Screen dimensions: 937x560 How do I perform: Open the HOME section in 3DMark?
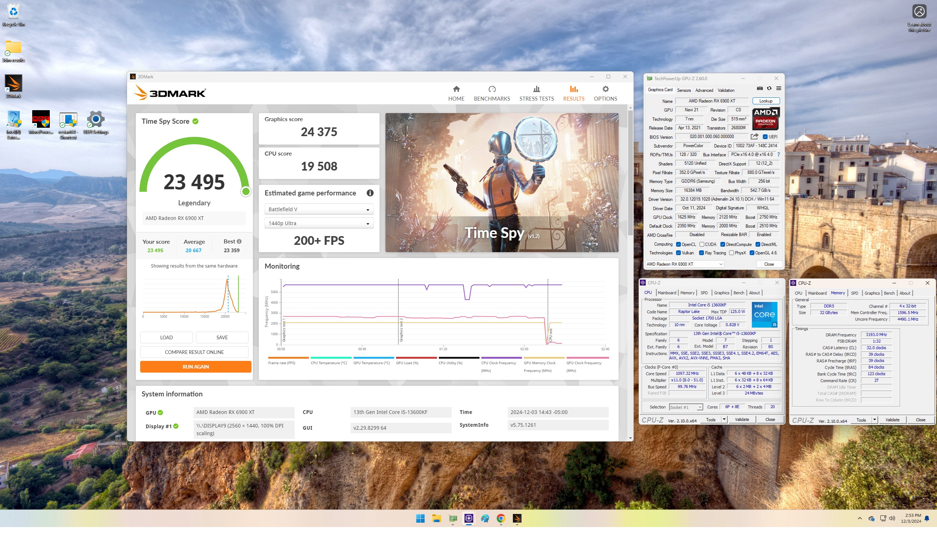(456, 93)
